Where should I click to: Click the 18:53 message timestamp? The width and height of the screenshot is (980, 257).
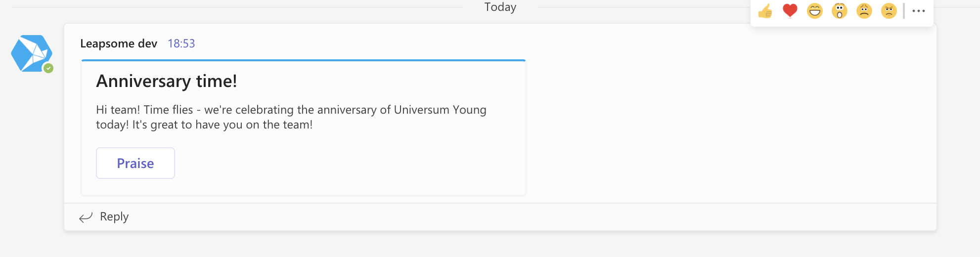click(181, 43)
